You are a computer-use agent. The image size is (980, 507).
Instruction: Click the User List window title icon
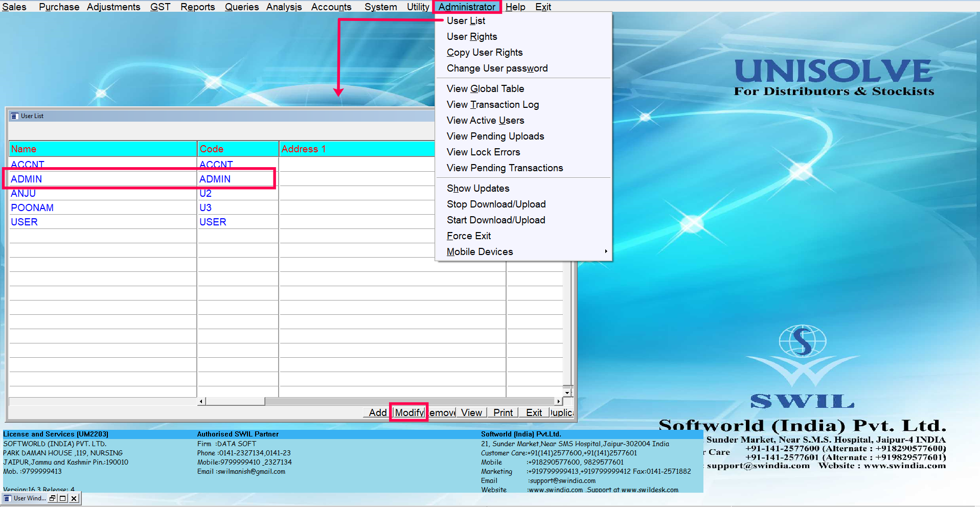[14, 116]
